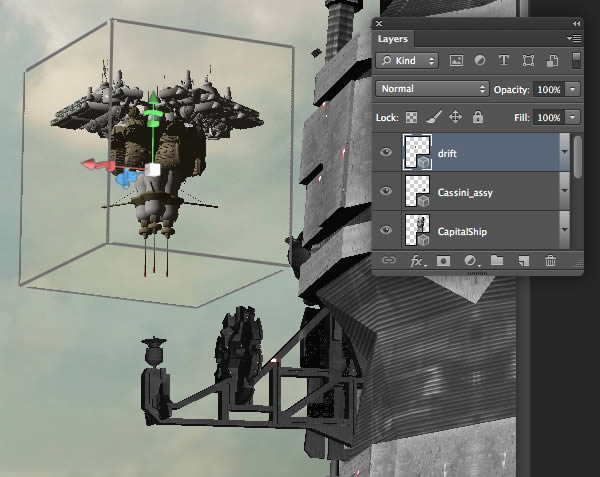Toggle layer filtering switch on or off

[576, 61]
